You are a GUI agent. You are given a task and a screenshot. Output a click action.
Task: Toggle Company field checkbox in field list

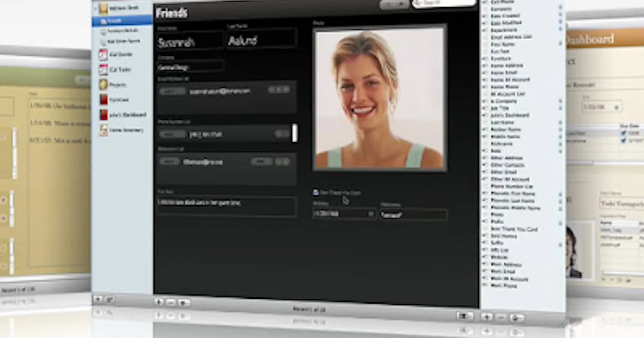(486, 10)
